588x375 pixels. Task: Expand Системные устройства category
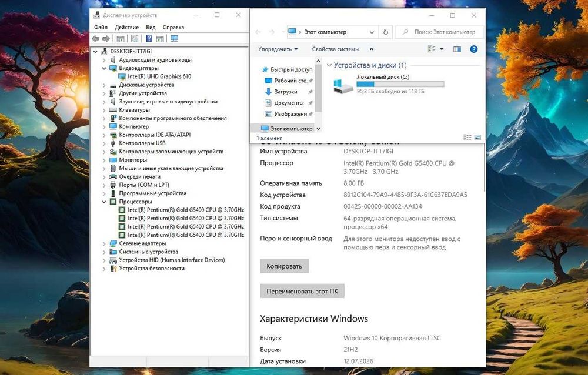click(104, 252)
